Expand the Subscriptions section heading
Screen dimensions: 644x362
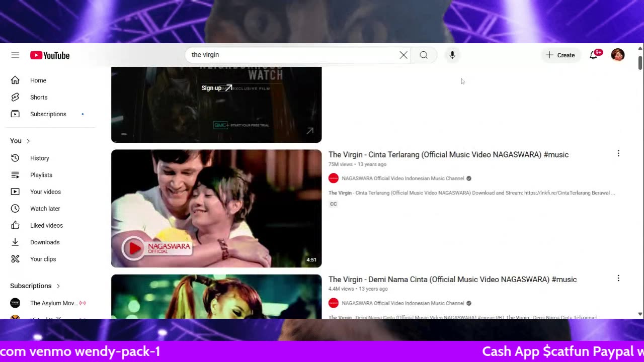(35, 286)
